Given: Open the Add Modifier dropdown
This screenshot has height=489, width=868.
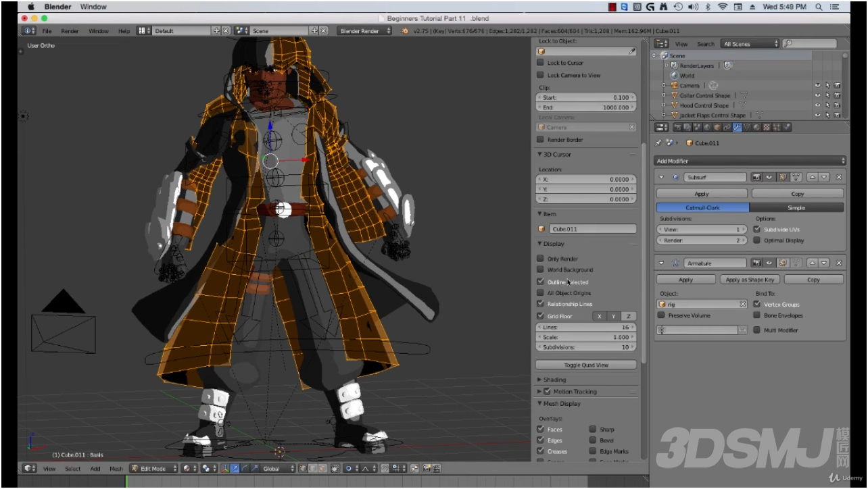Looking at the screenshot, I should coord(750,161).
